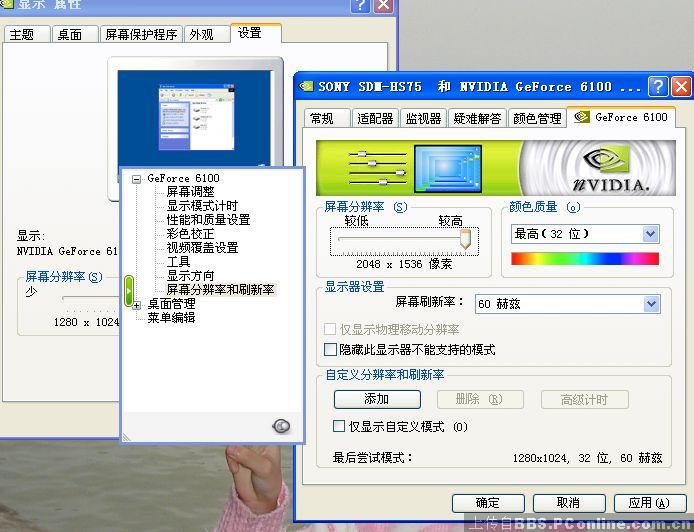Select 桌面管理 tree item
Screen dimensions: 694x532
point(171,304)
